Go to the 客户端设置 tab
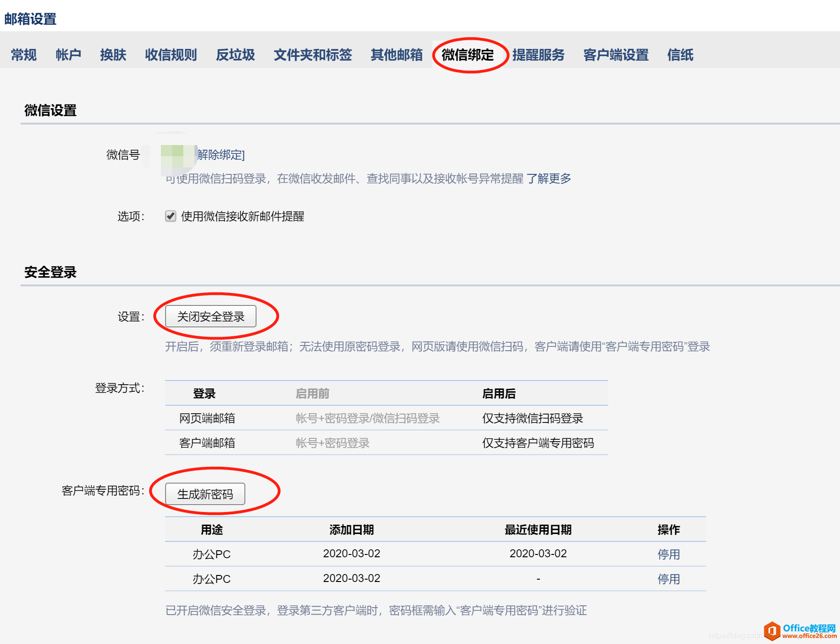The image size is (840, 644). [616, 55]
